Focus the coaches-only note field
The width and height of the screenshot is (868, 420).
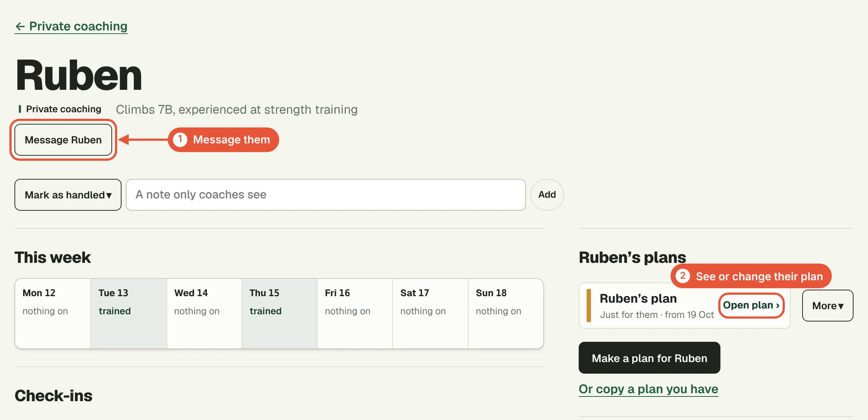point(325,195)
